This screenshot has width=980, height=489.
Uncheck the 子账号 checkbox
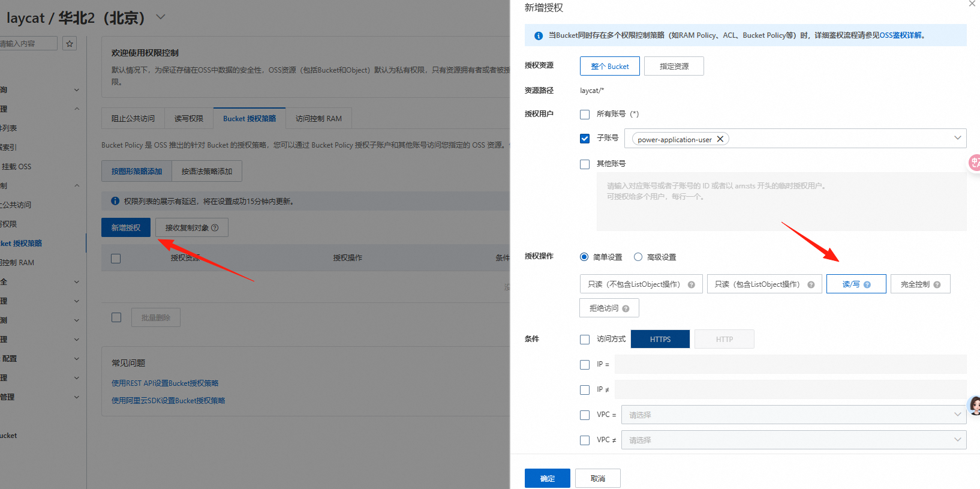click(585, 139)
